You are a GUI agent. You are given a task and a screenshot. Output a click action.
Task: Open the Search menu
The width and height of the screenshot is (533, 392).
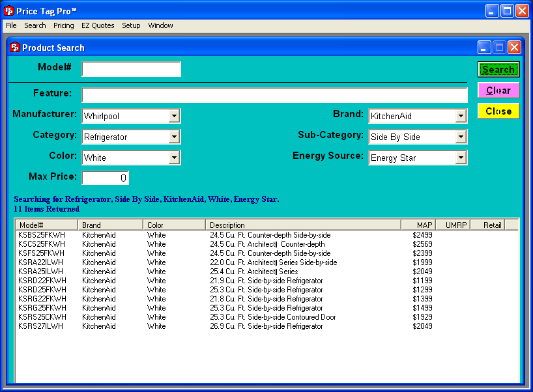coord(35,25)
